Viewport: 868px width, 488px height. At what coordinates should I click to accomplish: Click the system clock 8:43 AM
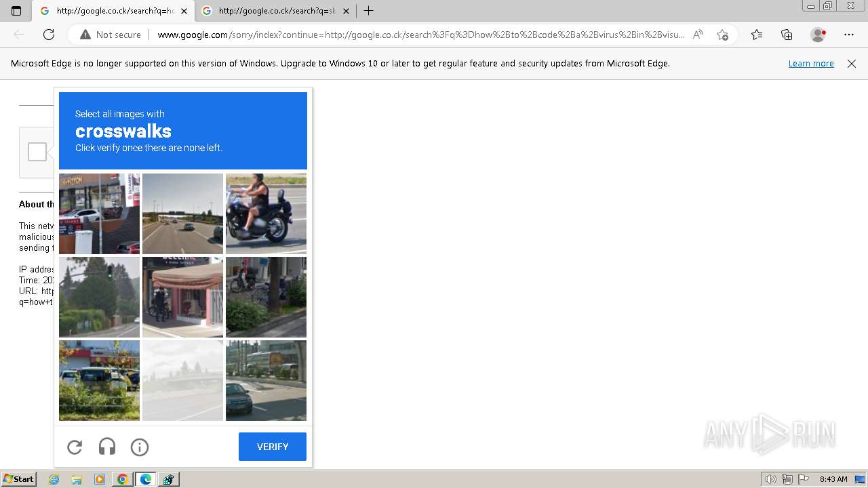[x=833, y=479]
